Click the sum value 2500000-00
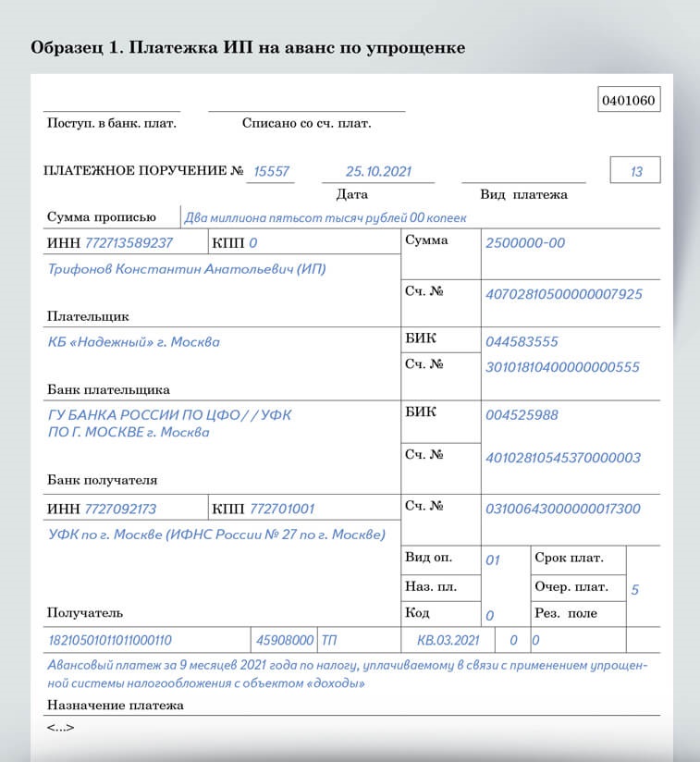Image resolution: width=700 pixels, height=762 pixels. [x=524, y=243]
